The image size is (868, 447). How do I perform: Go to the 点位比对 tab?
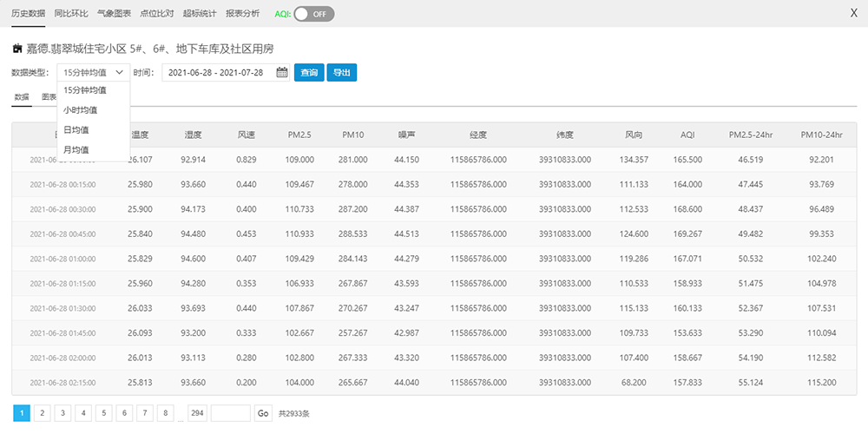156,14
